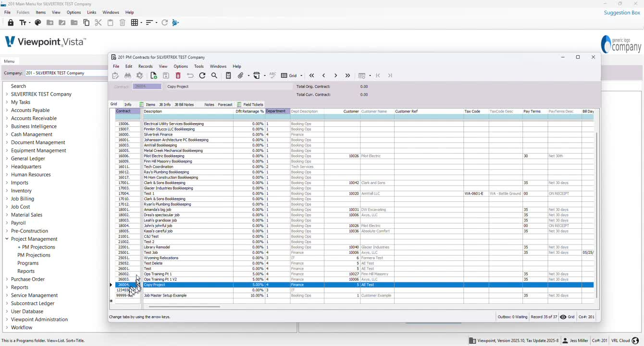Click the save disk icon in Contracts toolbar
Viewport: 644px width, 346px height.
coord(166,75)
